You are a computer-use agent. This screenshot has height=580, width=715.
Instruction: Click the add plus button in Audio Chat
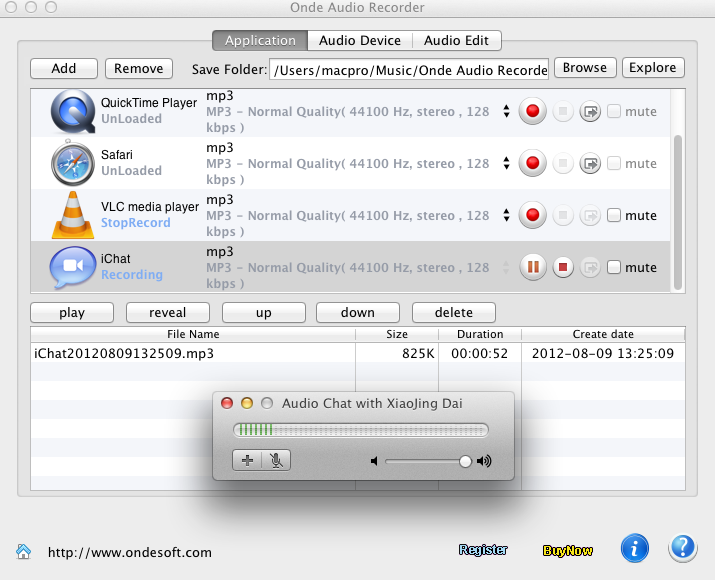pos(247,460)
